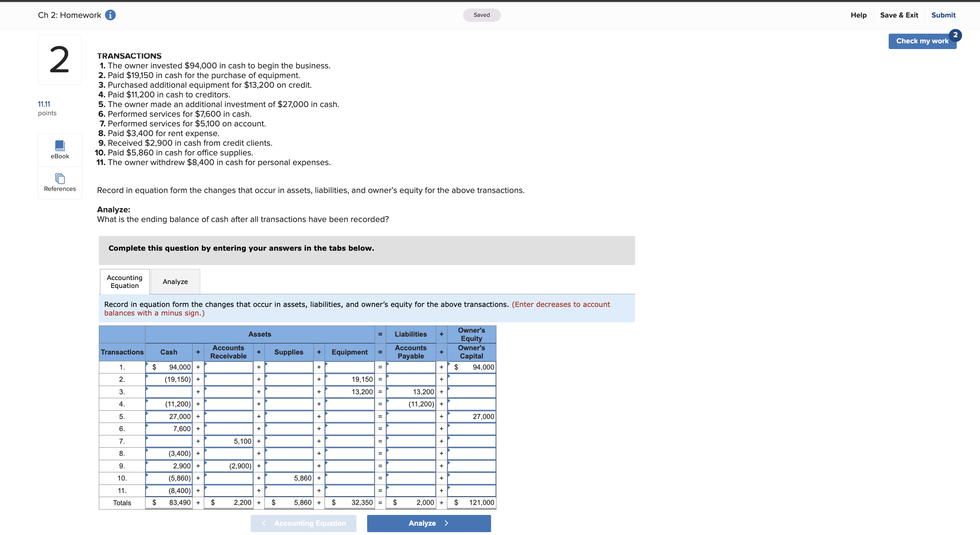Click the back chevron on Accounting Equation button

pos(264,523)
